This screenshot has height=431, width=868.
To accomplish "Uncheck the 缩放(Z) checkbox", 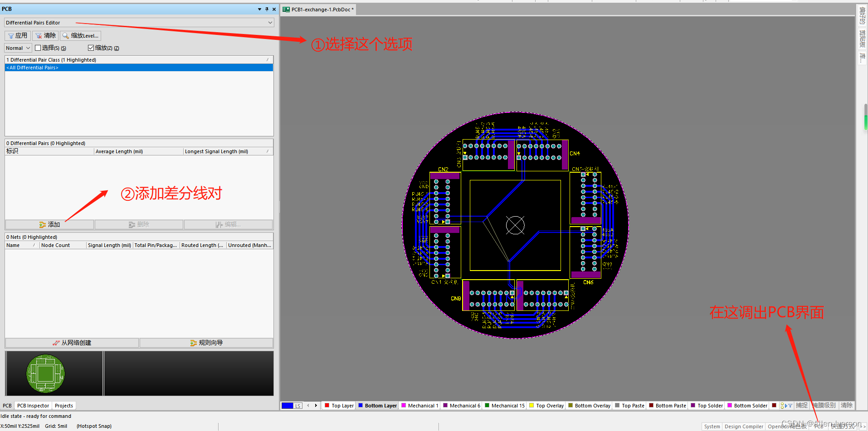I will (91, 48).
